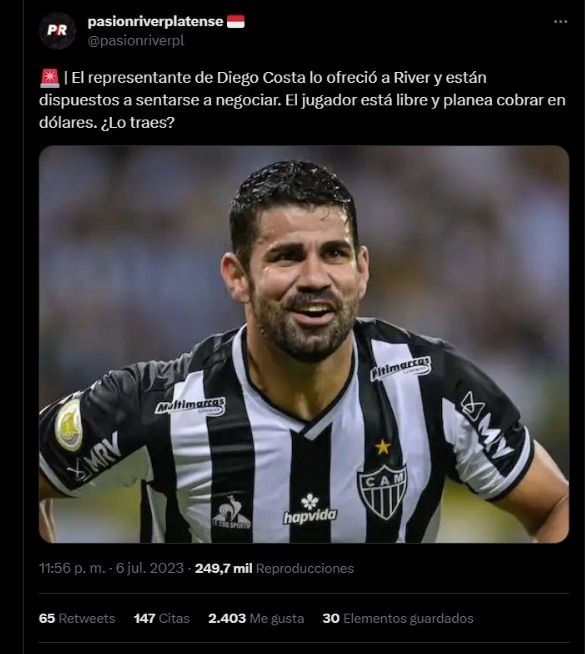View the 30 Elementos guardados count

point(398,618)
